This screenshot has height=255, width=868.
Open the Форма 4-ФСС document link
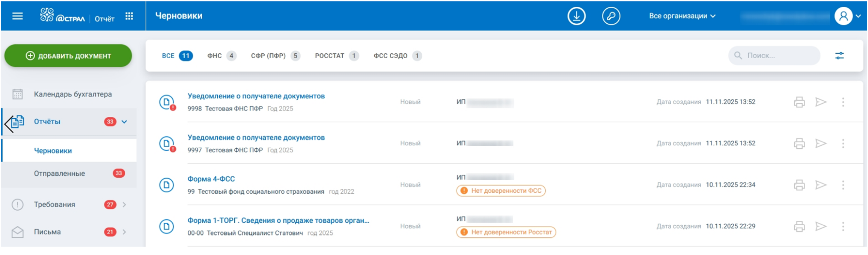211,179
